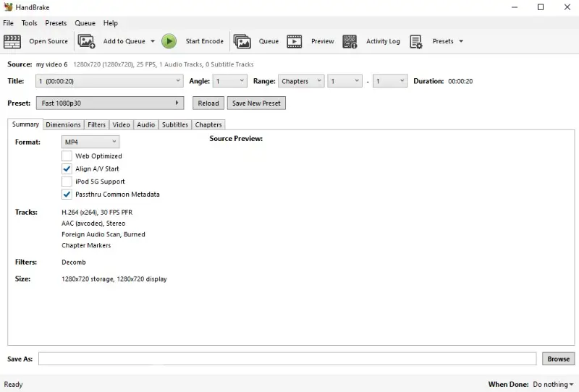The width and height of the screenshot is (579, 392).
Task: Uncheck the Align A/V Start checkbox
Action: 67,169
